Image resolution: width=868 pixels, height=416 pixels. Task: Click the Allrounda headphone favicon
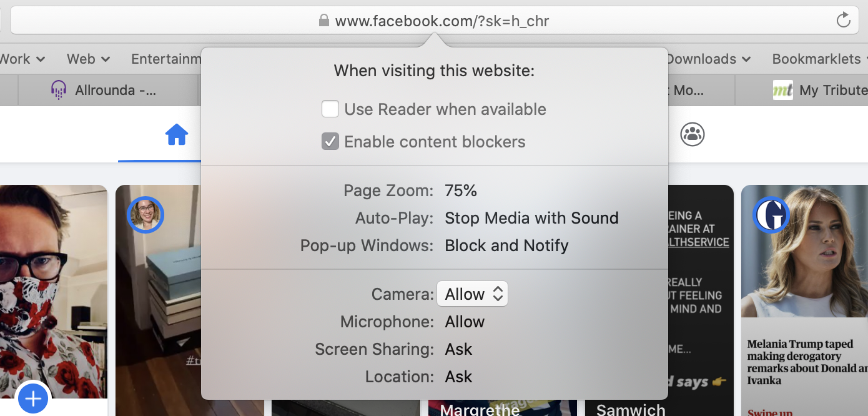(59, 90)
